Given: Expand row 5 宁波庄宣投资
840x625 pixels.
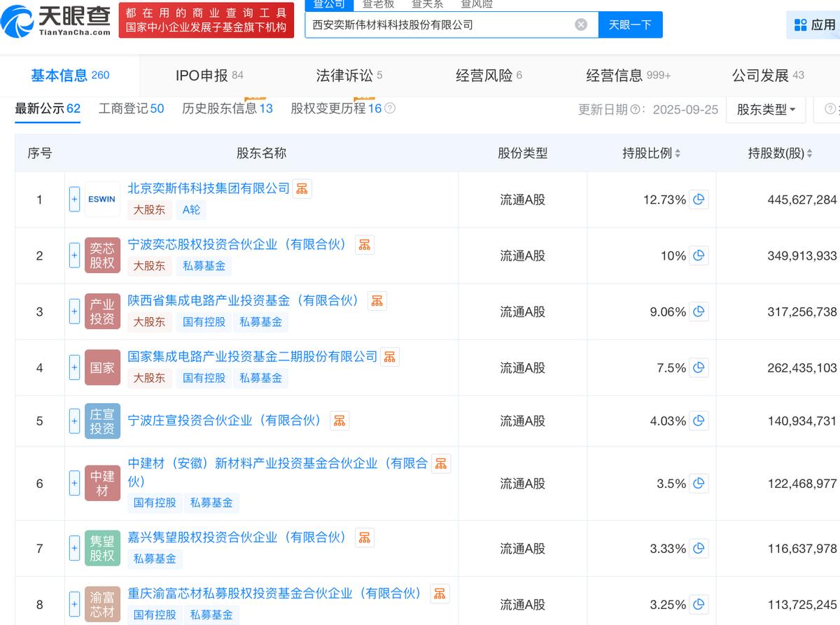Looking at the screenshot, I should tap(74, 421).
